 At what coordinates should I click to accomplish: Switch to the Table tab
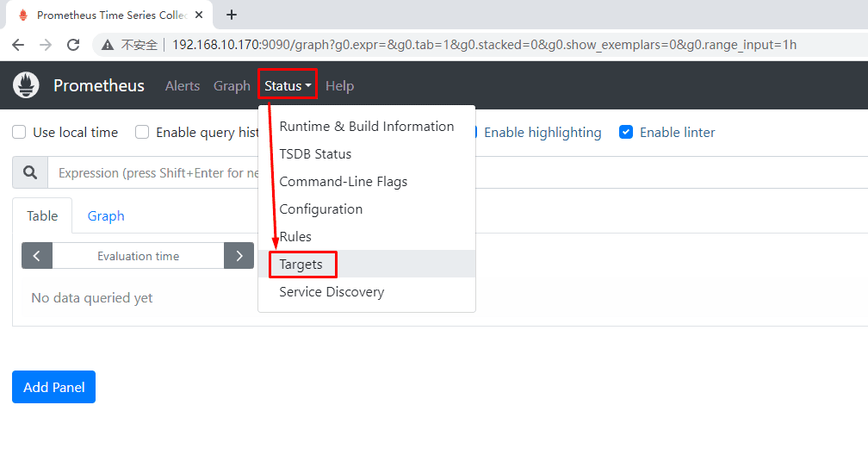[42, 215]
